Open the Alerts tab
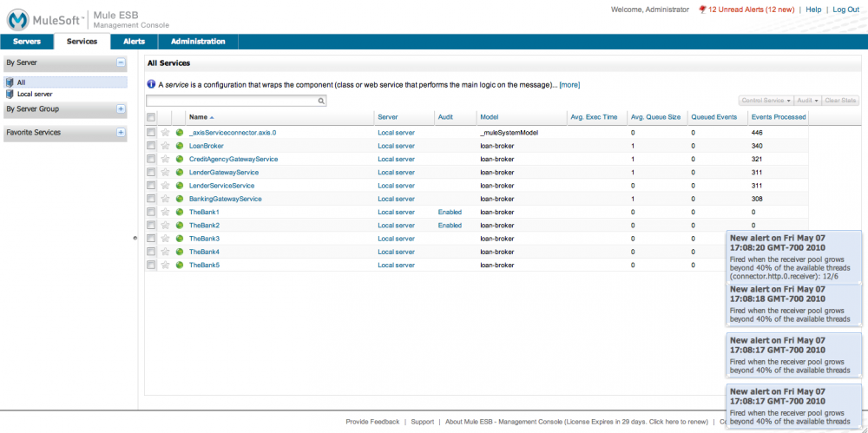 134,42
